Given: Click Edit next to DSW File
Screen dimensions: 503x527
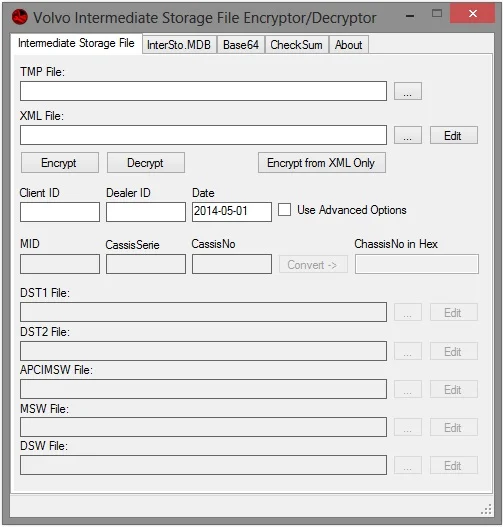Looking at the screenshot, I should 453,465.
